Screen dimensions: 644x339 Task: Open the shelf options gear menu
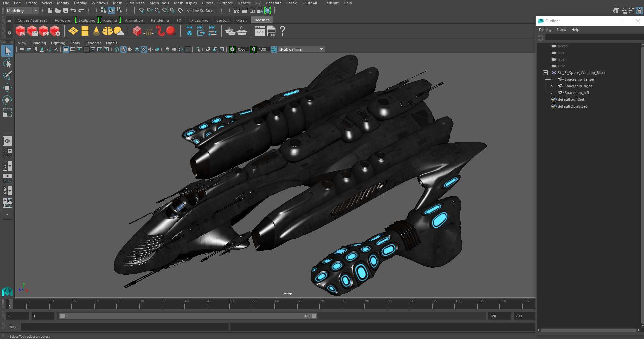tap(9, 33)
